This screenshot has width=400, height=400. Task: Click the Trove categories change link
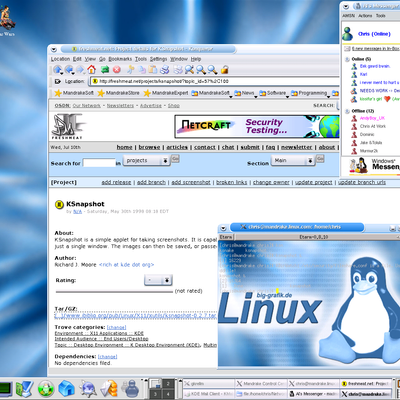coord(116,328)
